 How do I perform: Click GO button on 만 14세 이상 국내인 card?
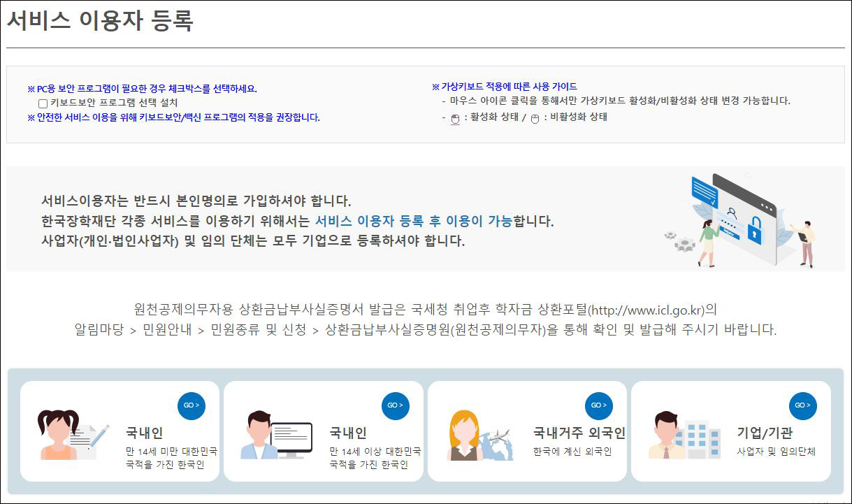[x=396, y=405]
